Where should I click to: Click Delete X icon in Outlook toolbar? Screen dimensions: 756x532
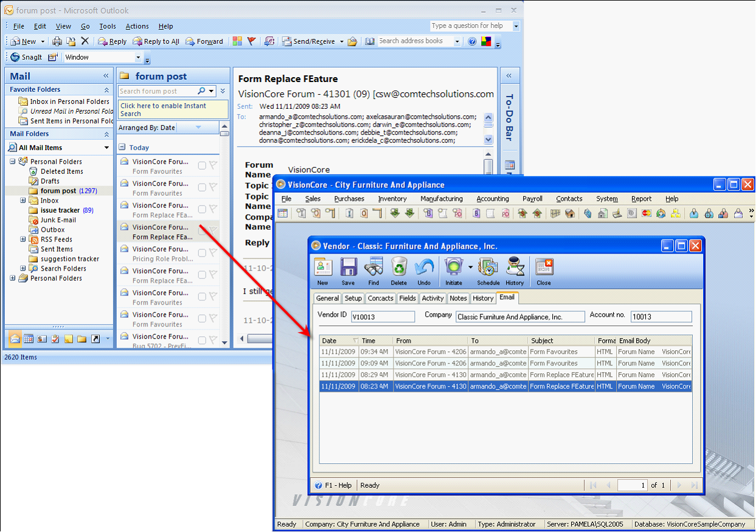85,41
